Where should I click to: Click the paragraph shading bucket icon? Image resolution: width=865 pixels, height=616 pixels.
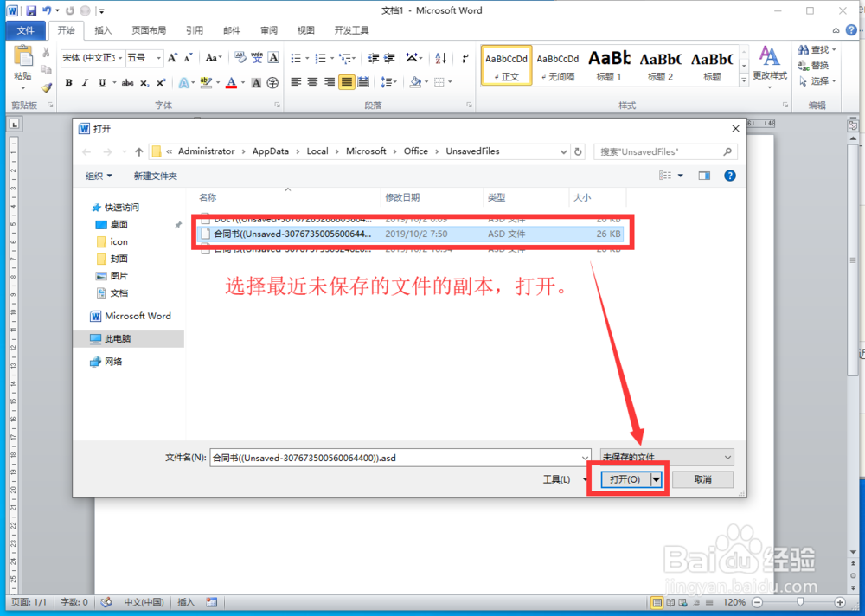pos(415,82)
